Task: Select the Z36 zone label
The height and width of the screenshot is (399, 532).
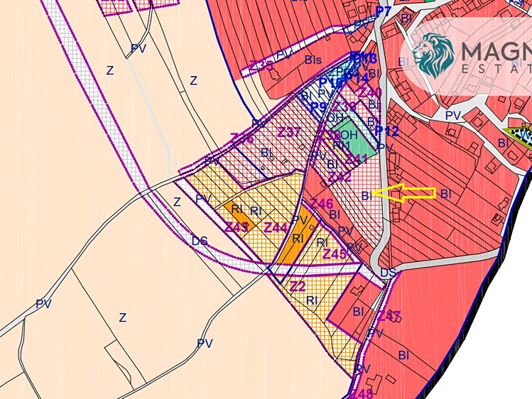Action: 242,138
